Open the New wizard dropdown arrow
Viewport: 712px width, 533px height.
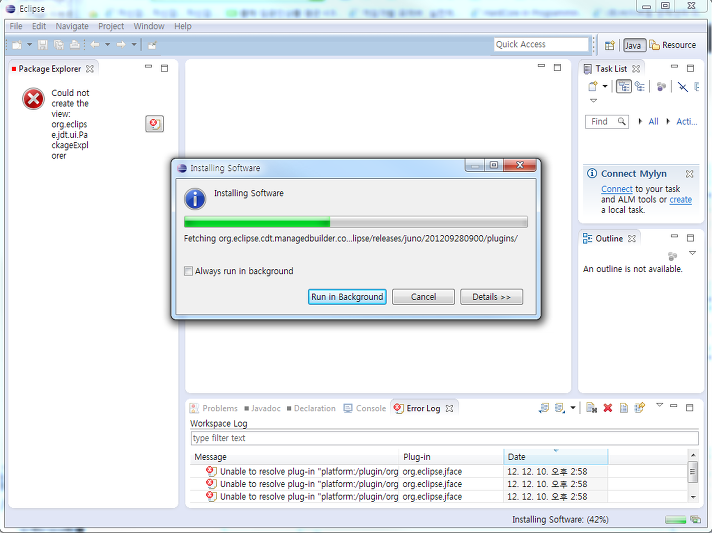(x=30, y=44)
